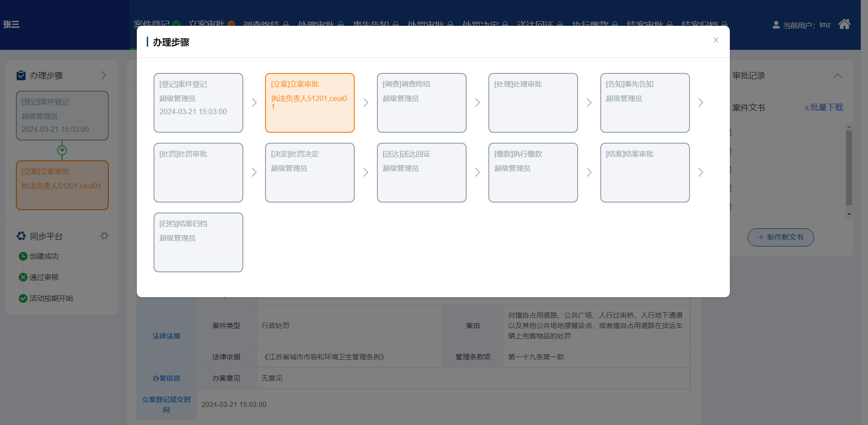Select the [决定]处罚决定 step card
The image size is (868, 425).
310,173
